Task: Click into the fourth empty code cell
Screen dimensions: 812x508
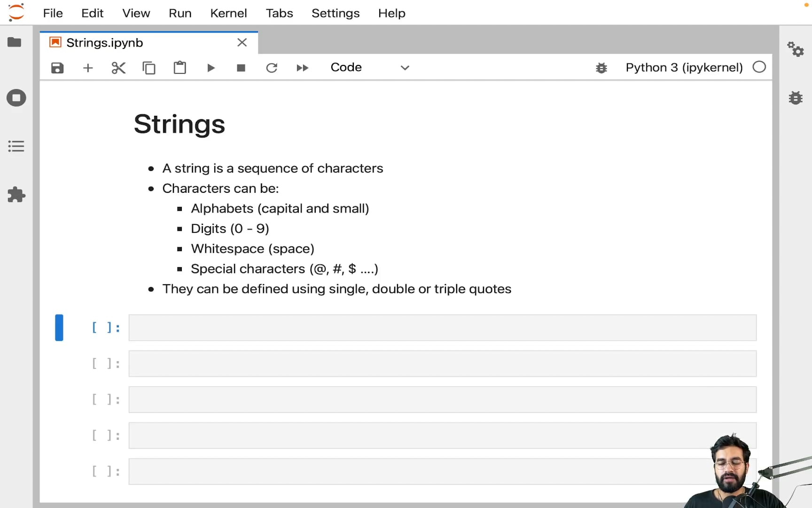Action: coord(442,436)
